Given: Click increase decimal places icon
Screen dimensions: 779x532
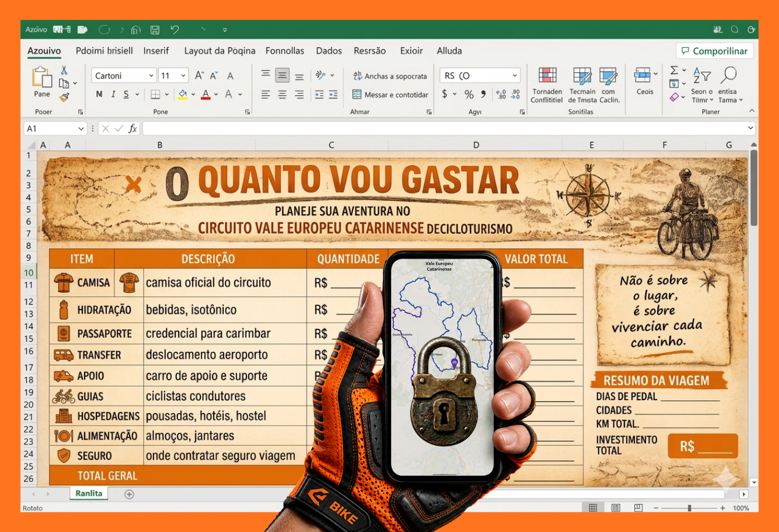Looking at the screenshot, I should tap(501, 95).
